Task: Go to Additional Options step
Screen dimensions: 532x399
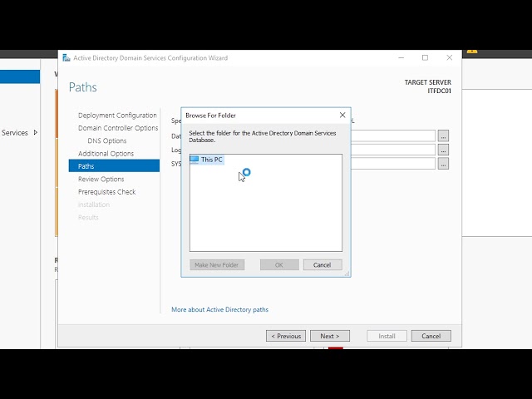Action: pyautogui.click(x=106, y=153)
